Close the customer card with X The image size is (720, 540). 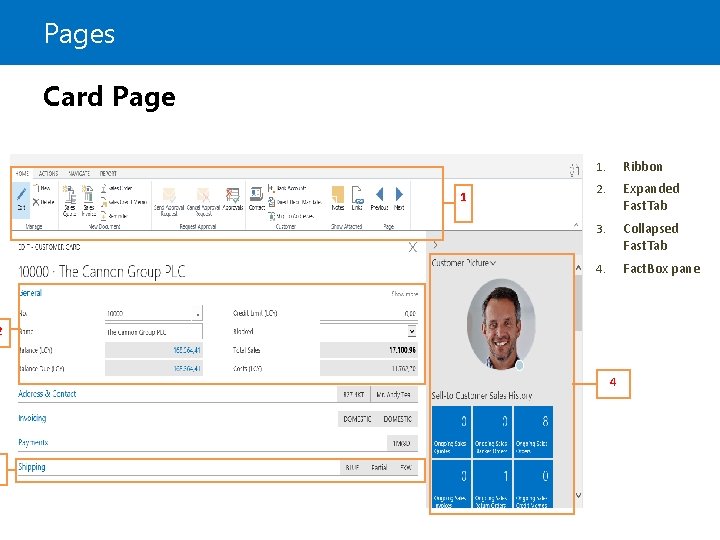tap(412, 248)
